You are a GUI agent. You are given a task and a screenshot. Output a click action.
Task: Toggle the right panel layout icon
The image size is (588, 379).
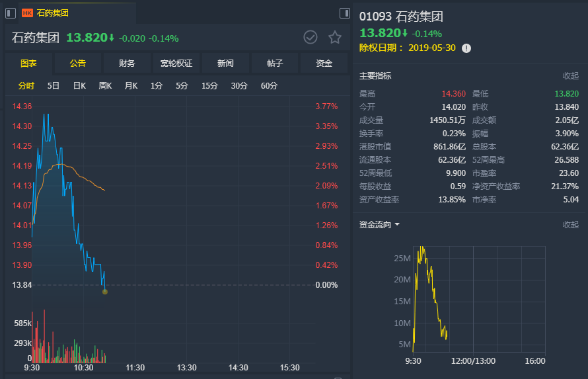(x=345, y=13)
